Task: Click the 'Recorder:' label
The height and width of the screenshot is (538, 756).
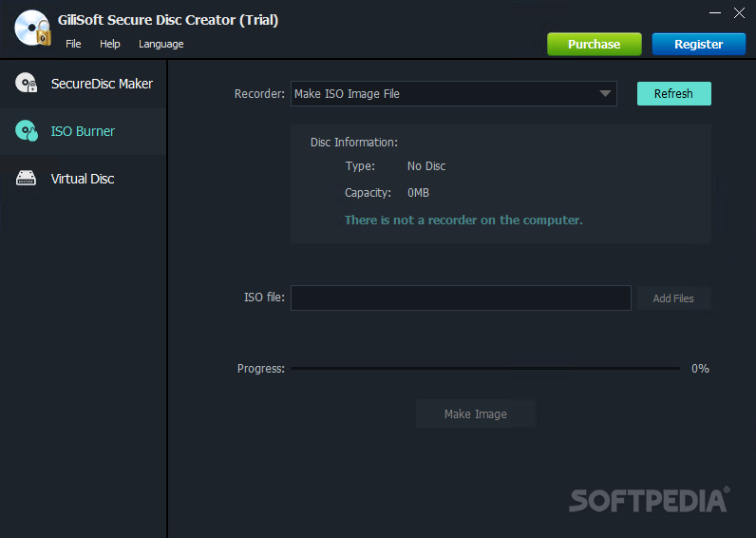Action: point(259,93)
